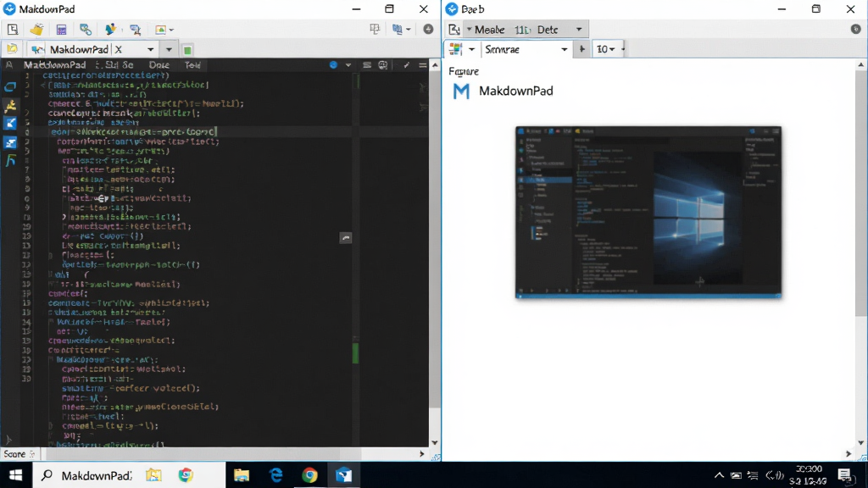Open the Simrae combo box

(526, 49)
